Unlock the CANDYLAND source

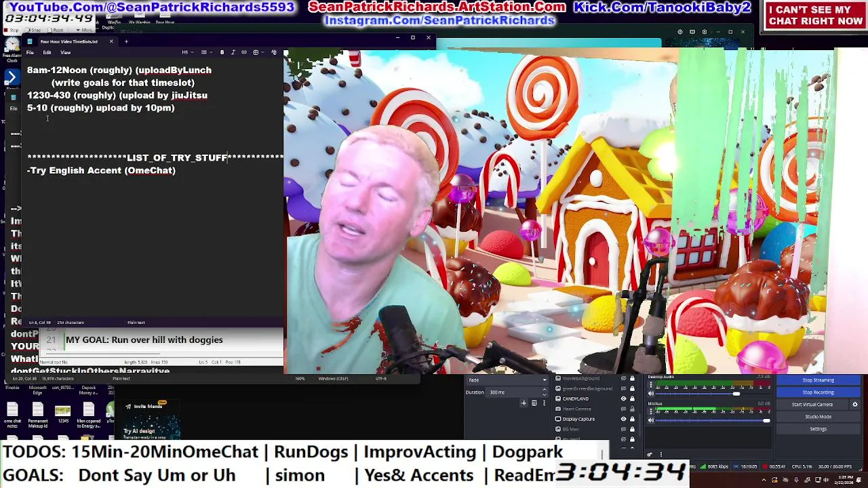633,399
